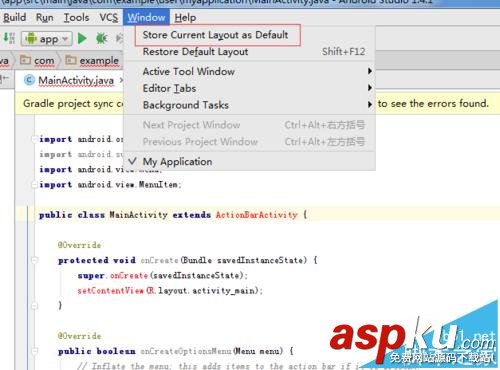The width and height of the screenshot is (500, 370).
Task: Click the Make Project icon with green arrow
Action: pos(9,38)
